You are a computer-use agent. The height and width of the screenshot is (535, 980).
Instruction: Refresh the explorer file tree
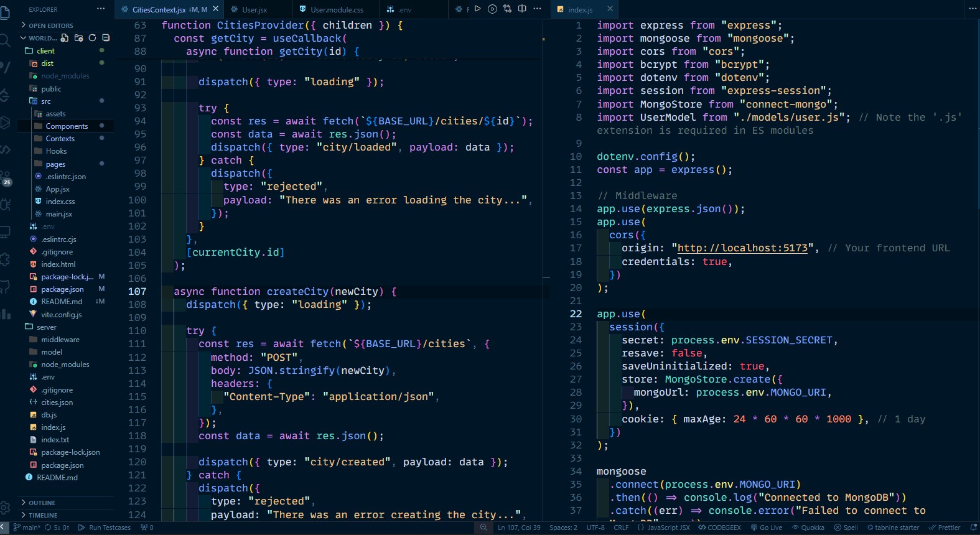(92, 38)
